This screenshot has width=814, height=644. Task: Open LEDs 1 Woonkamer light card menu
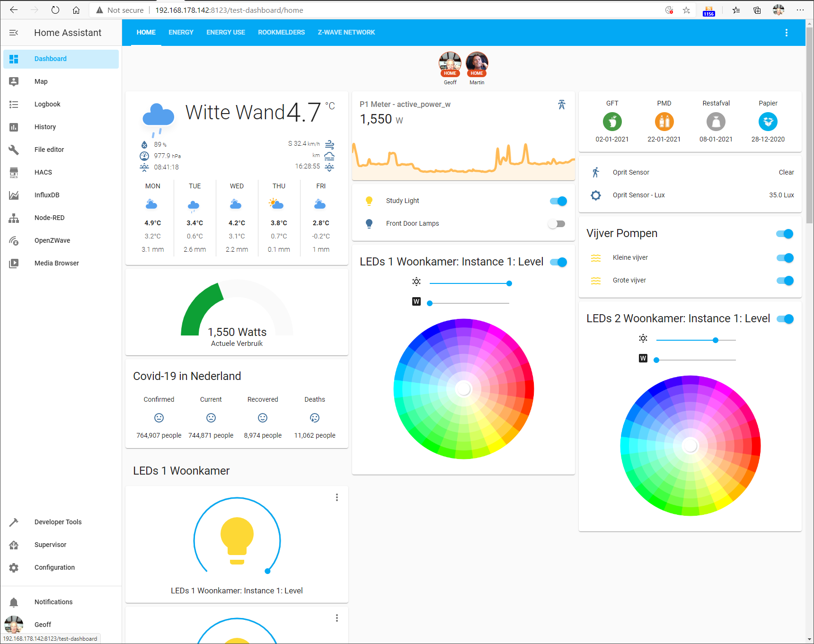[x=336, y=497]
